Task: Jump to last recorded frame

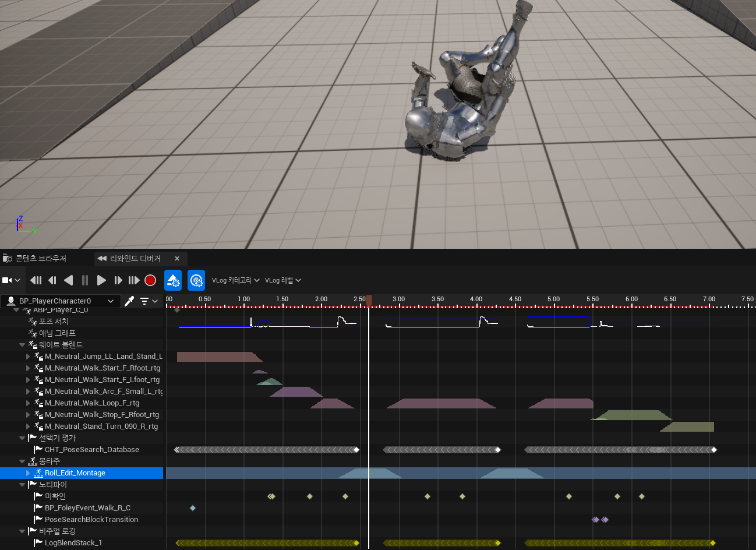Action: 134,280
